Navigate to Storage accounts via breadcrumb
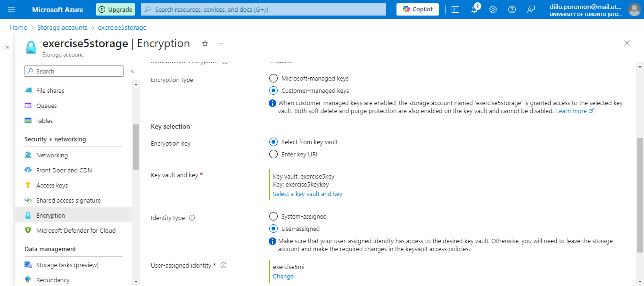The width and height of the screenshot is (644, 286). coord(62,27)
